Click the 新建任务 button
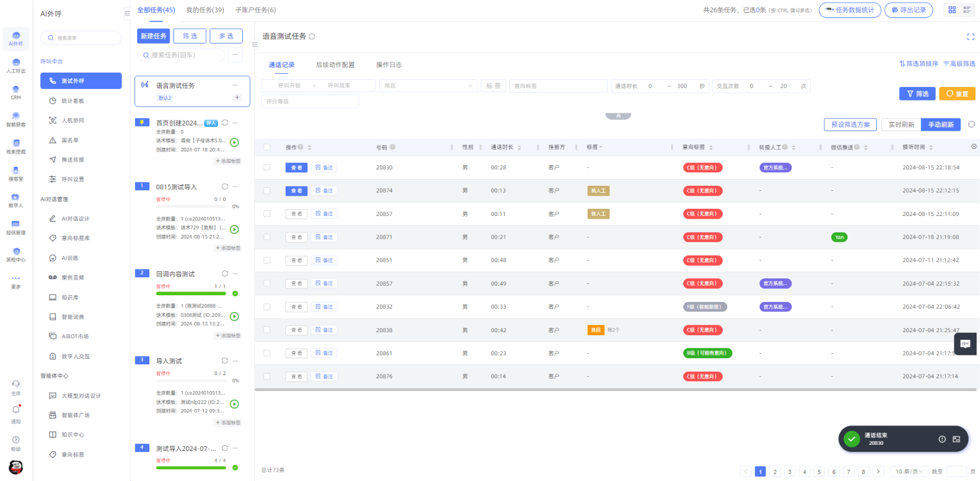The height and width of the screenshot is (481, 980). [153, 36]
